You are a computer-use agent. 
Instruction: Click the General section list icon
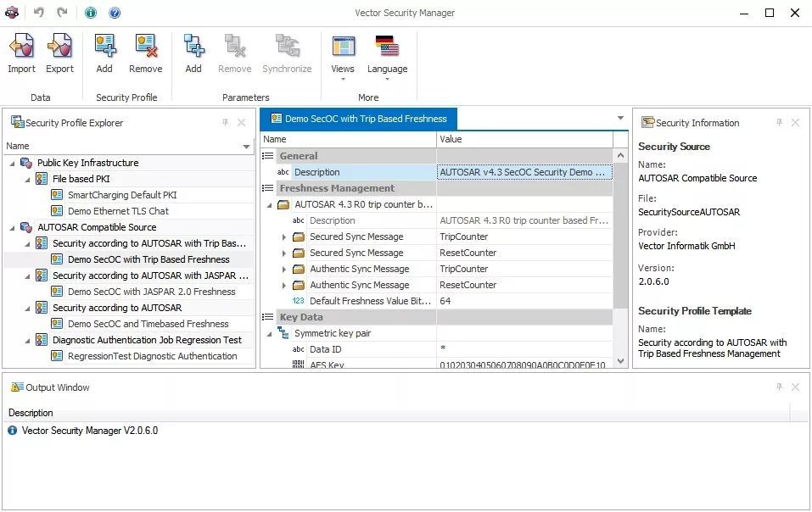pyautogui.click(x=268, y=156)
